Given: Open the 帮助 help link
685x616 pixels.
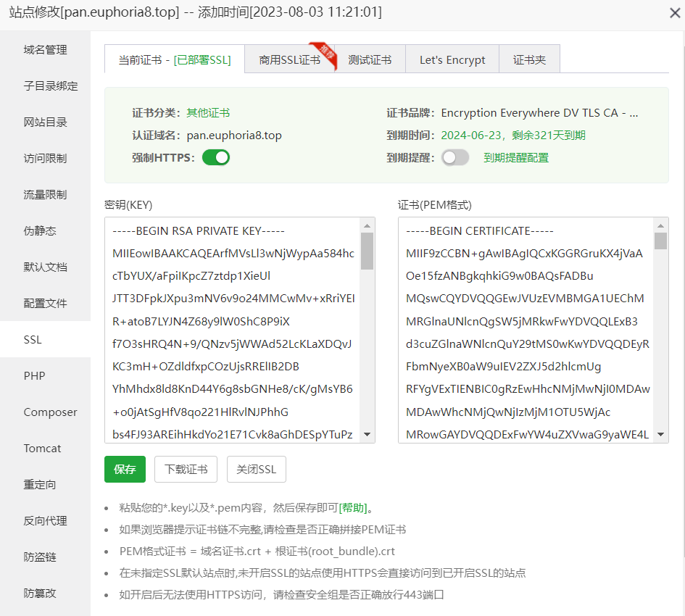Looking at the screenshot, I should (x=353, y=507).
